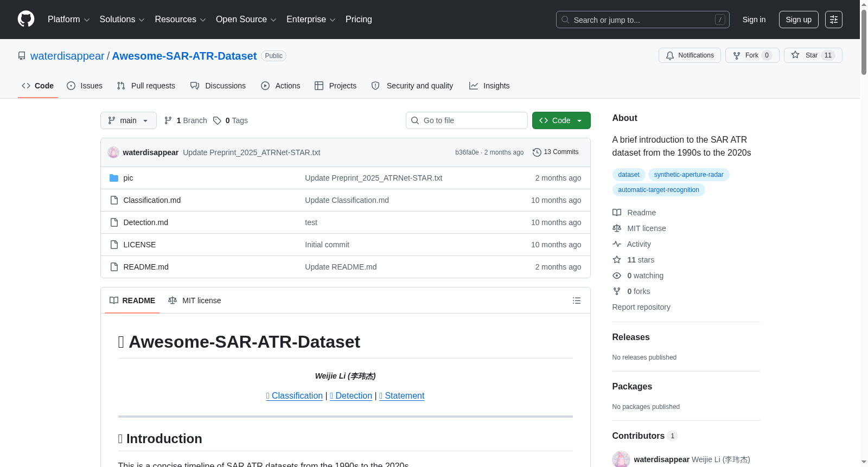
Task: Open the Packages section heading
Action: pos(632,386)
